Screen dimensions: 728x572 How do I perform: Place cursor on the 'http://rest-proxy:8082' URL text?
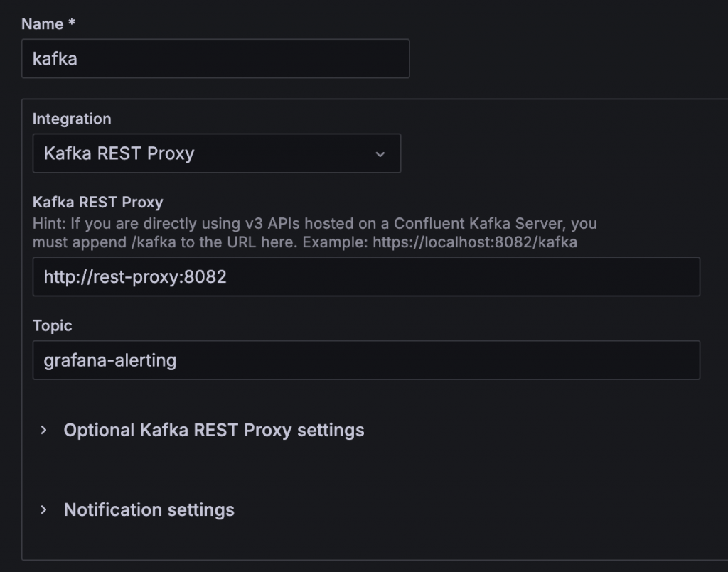[x=135, y=276]
